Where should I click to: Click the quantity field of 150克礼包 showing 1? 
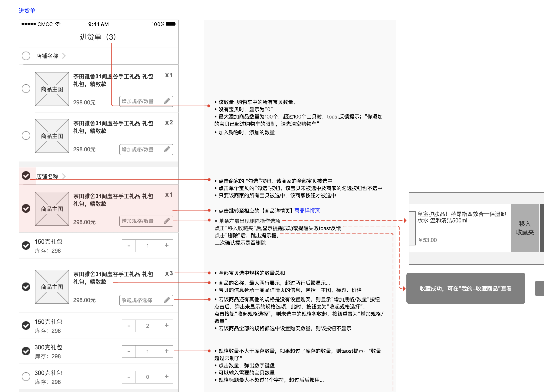tap(148, 246)
